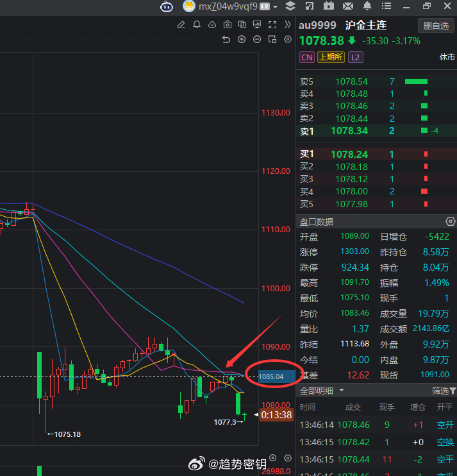
Task: Close the sub-indicator panel with circled X
Action: (x=272, y=458)
